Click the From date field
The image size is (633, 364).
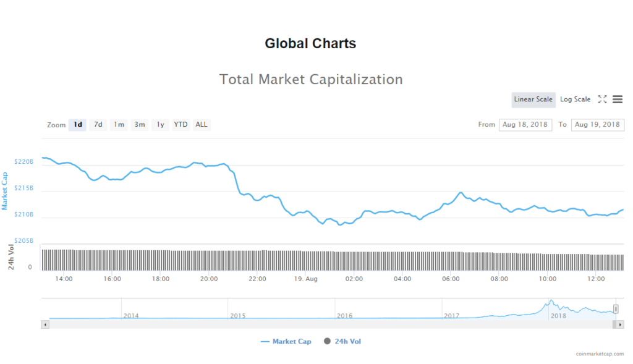point(525,125)
